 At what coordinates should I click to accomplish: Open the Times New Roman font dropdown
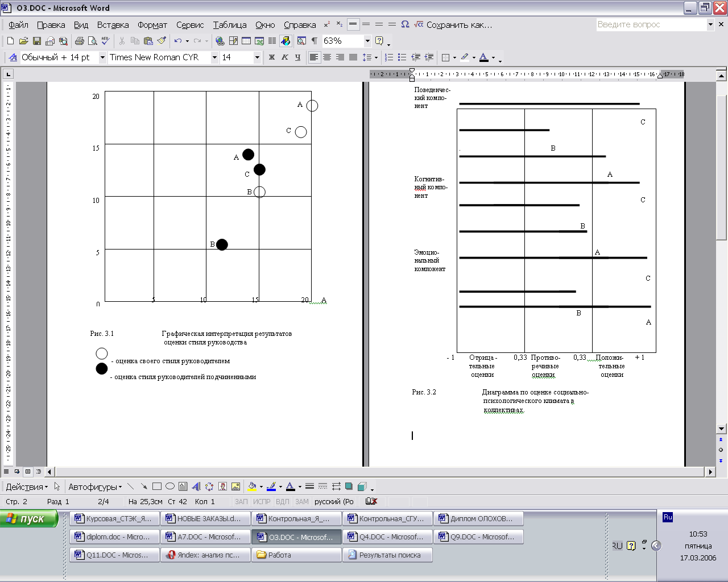pos(214,57)
